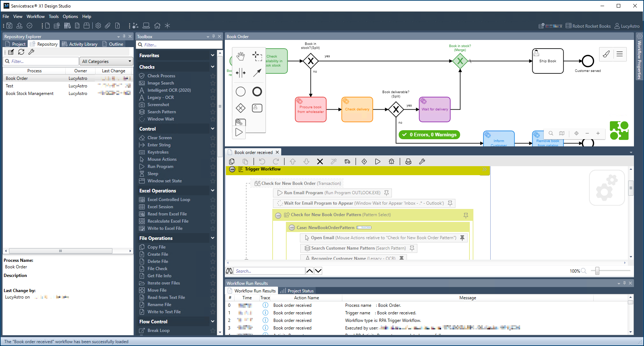The width and height of the screenshot is (644, 346).
Task: Collapse the Case: NewBookOrderPattern block
Action: [292, 227]
